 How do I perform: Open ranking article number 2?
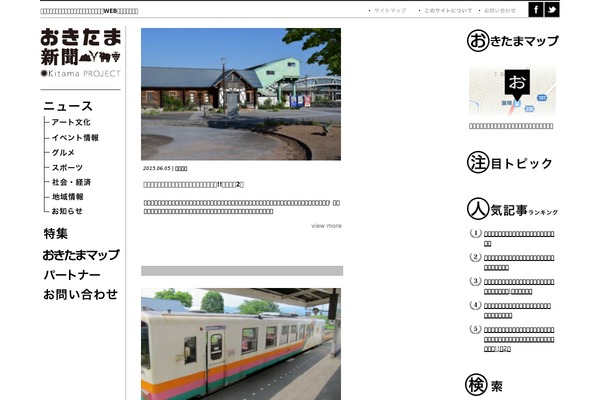pos(519,263)
